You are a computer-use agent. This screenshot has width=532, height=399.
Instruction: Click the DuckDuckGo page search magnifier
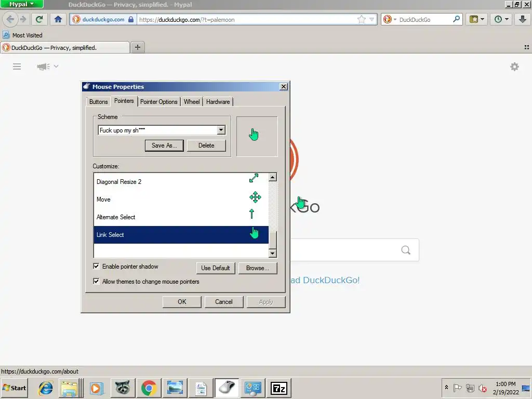(406, 250)
